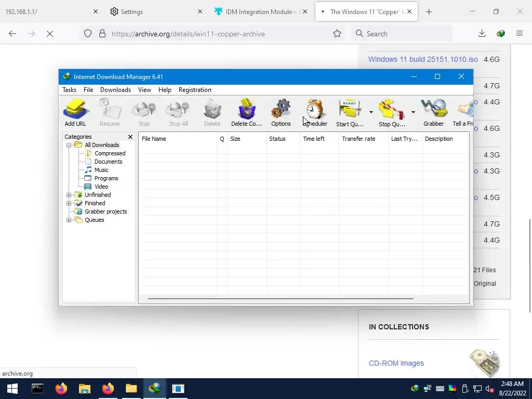
Task: Open Stop Queue dropdown arrow
Action: click(x=413, y=112)
